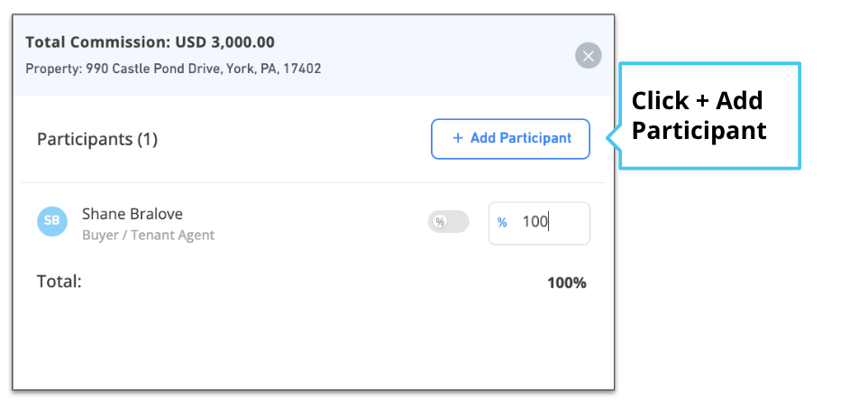Focus the 100 percentage input field

[x=539, y=223]
